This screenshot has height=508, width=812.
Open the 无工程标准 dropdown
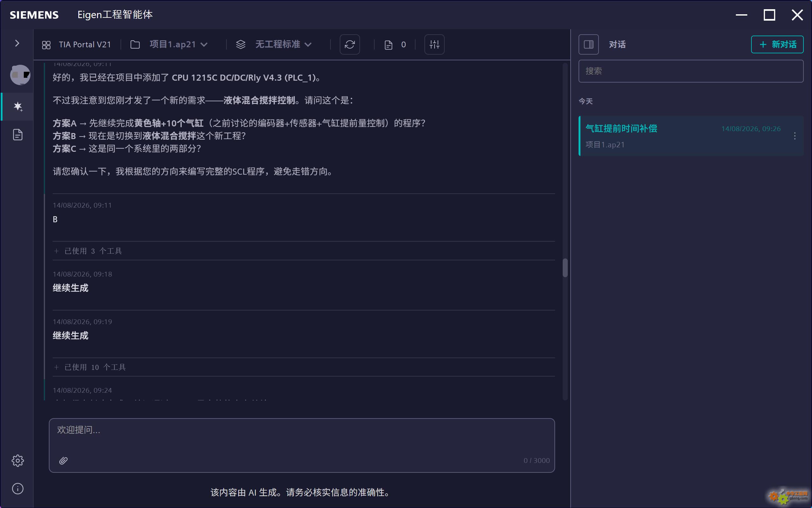(x=284, y=45)
